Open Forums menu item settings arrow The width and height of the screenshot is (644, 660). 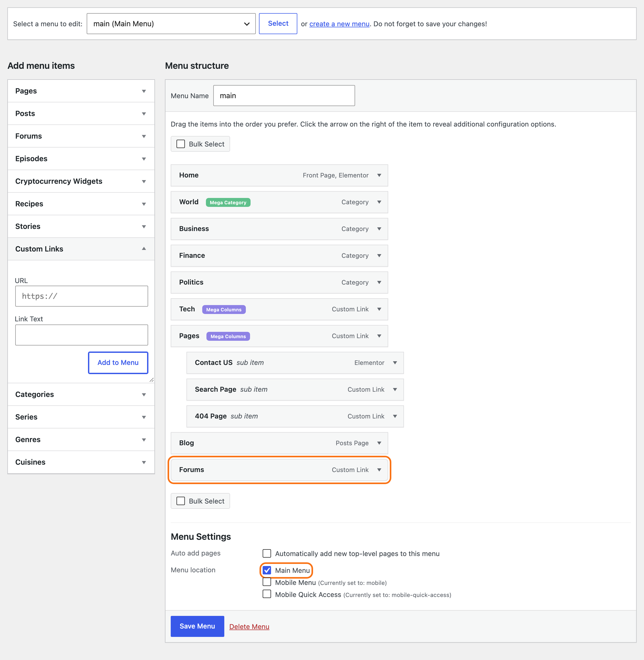379,470
